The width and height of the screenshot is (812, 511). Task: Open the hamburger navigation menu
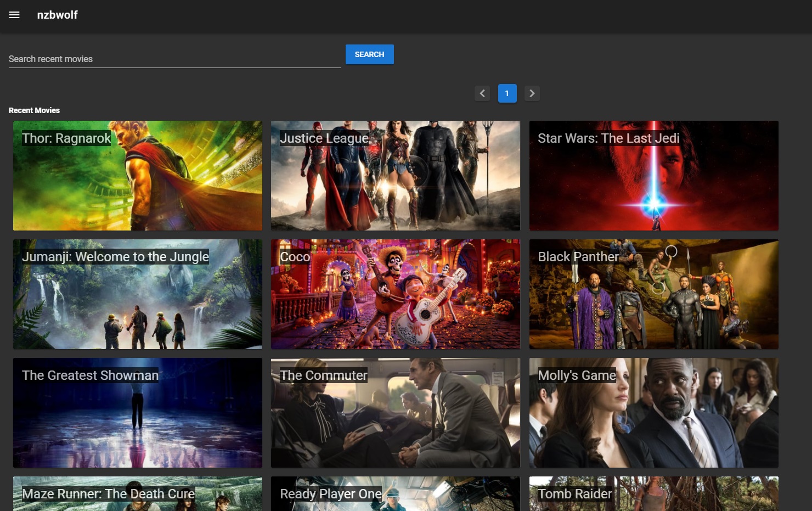point(14,15)
